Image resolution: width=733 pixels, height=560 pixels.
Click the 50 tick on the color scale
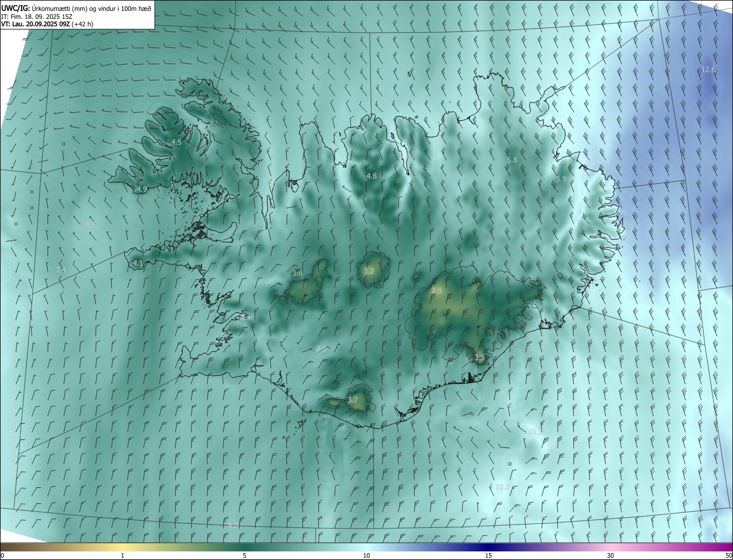tap(728, 555)
